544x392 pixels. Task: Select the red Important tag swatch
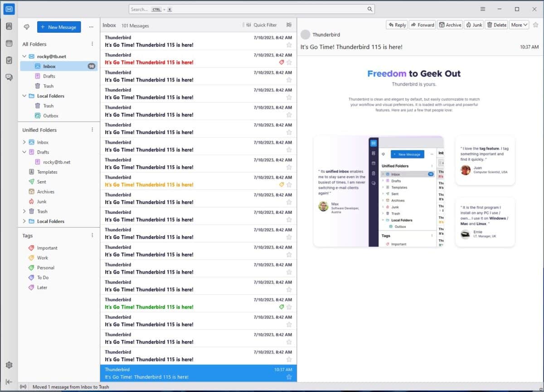(32, 248)
